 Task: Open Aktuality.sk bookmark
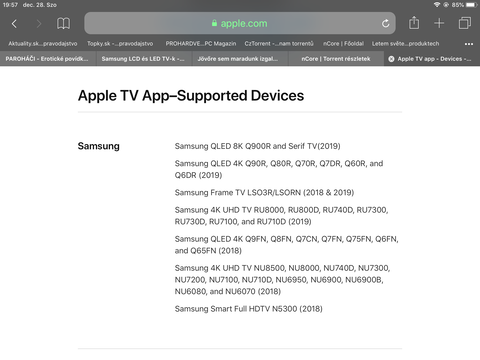click(43, 44)
